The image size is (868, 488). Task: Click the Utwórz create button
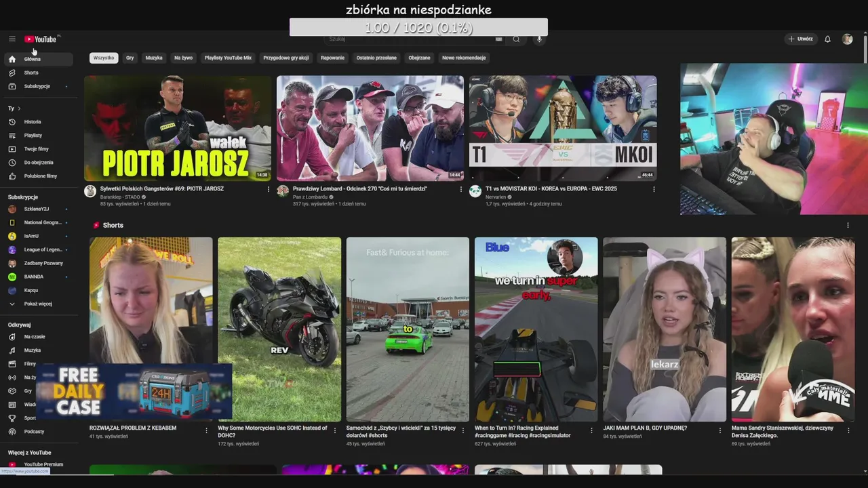coord(800,39)
